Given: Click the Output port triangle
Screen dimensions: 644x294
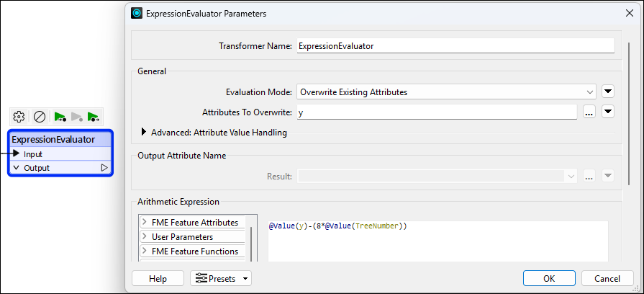Looking at the screenshot, I should 104,168.
